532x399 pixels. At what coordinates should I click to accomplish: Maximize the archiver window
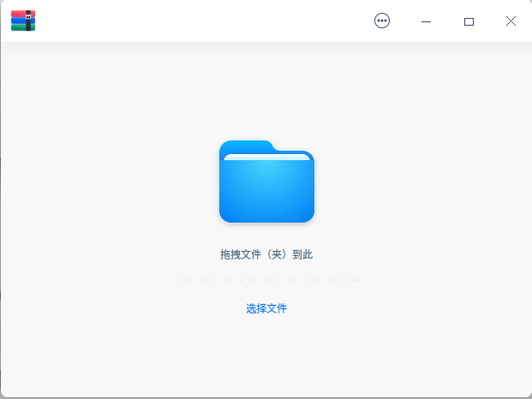coord(469,21)
